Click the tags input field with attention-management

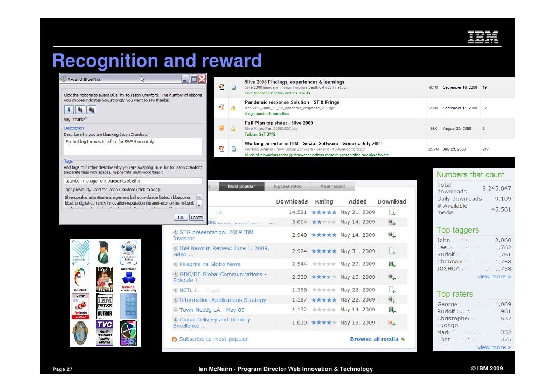(x=133, y=181)
